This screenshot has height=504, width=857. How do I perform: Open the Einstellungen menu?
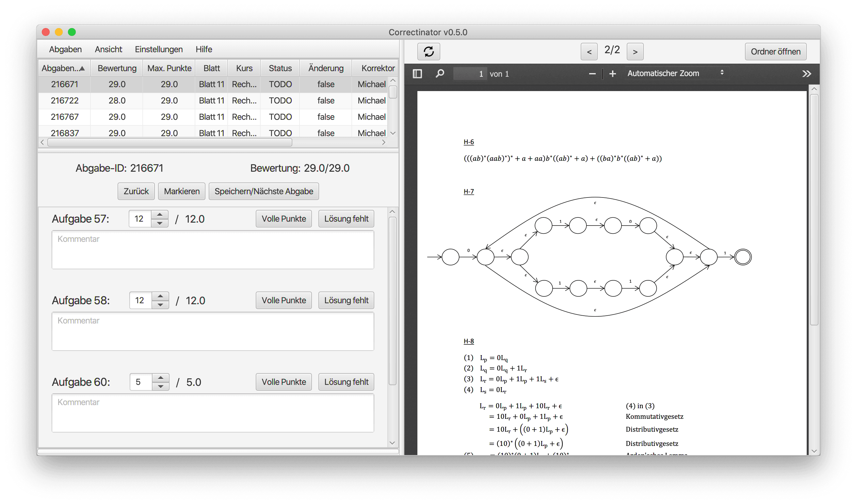pos(159,49)
